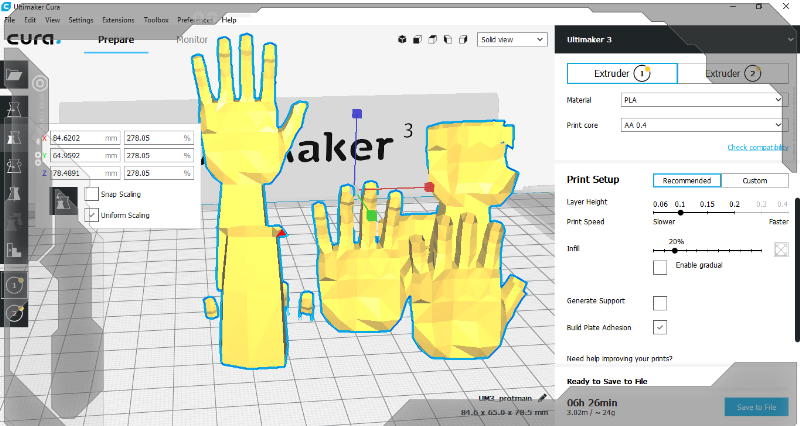Assign model to extruder 2 in left toolbar
Viewport: 800px width, 426px height.
point(14,313)
